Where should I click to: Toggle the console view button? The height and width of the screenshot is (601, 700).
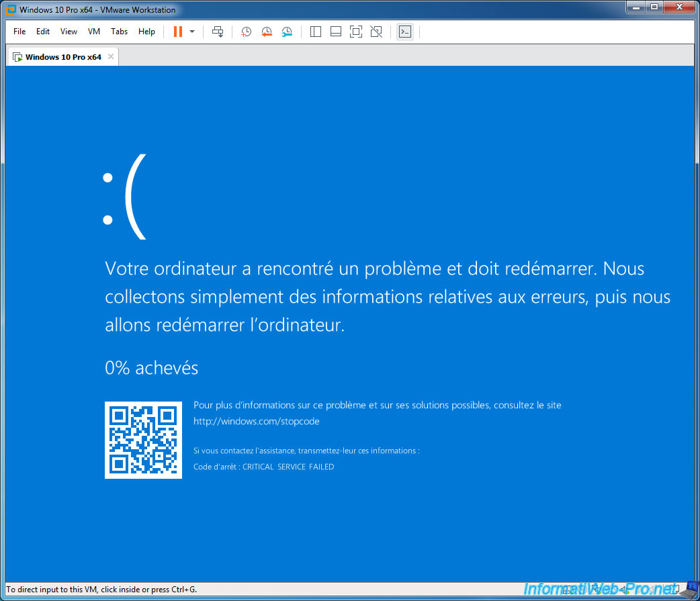click(x=405, y=32)
